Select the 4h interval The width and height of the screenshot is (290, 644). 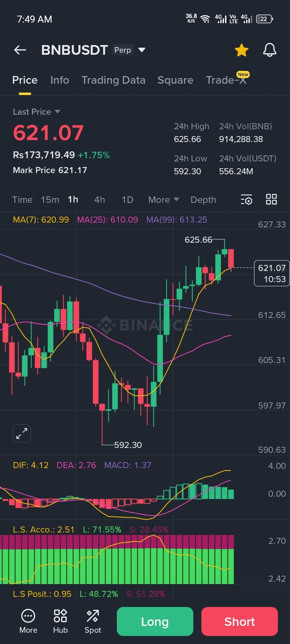pyautogui.click(x=99, y=200)
